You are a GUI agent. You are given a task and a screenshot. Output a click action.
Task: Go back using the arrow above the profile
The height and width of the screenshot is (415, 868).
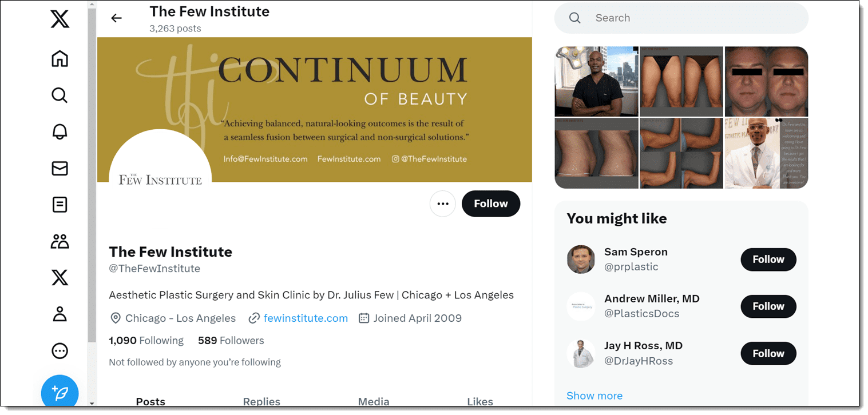pos(116,18)
